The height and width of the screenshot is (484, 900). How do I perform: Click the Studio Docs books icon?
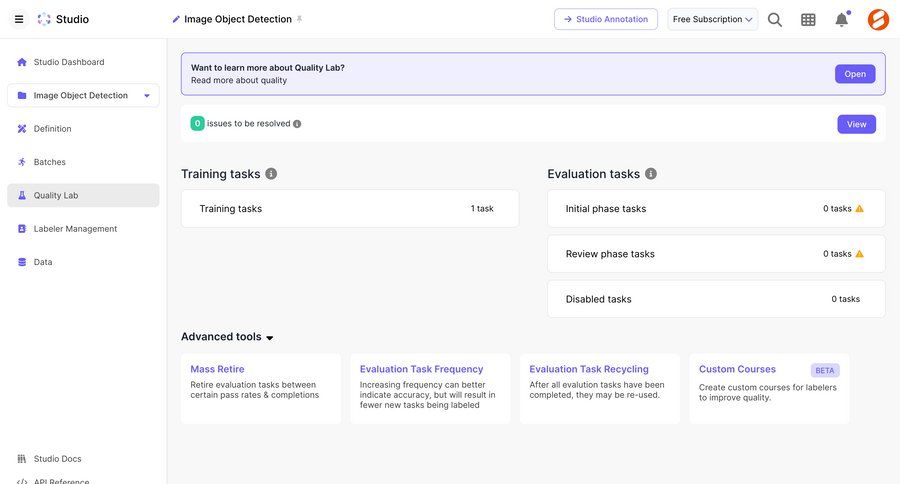point(22,459)
